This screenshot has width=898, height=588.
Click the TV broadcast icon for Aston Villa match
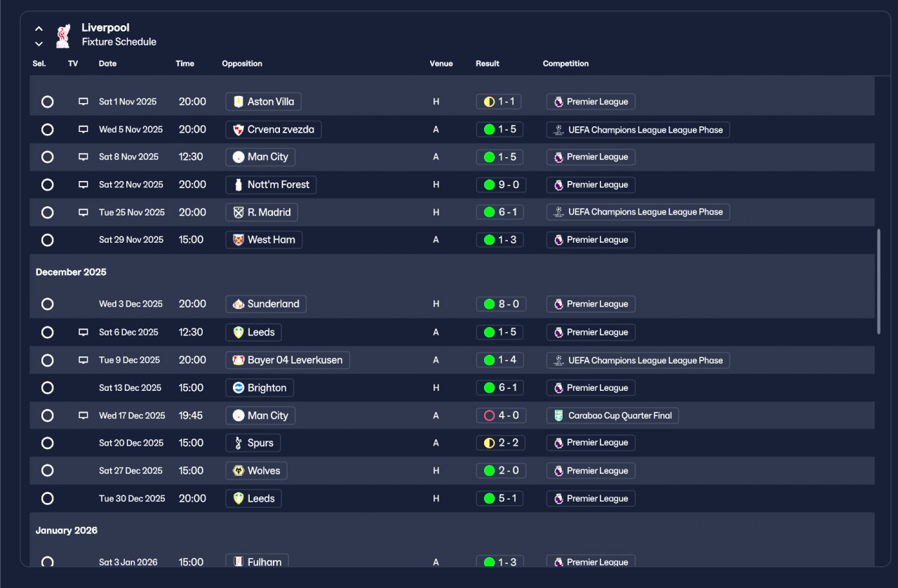pos(83,102)
